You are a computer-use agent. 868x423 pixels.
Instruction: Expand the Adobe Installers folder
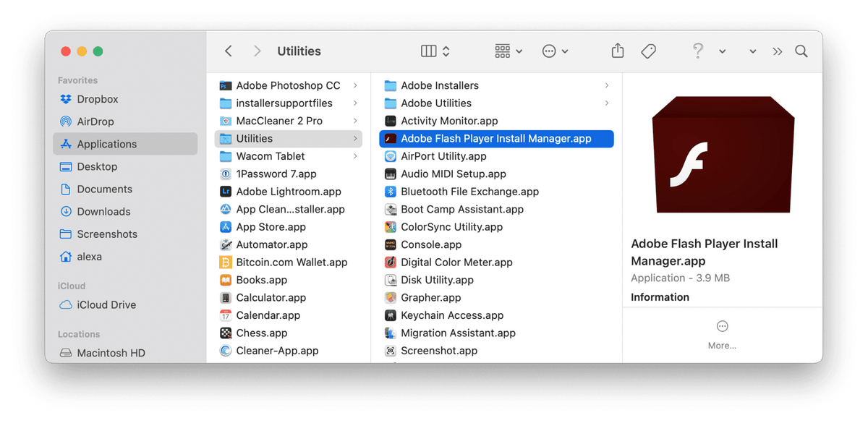[x=608, y=85]
